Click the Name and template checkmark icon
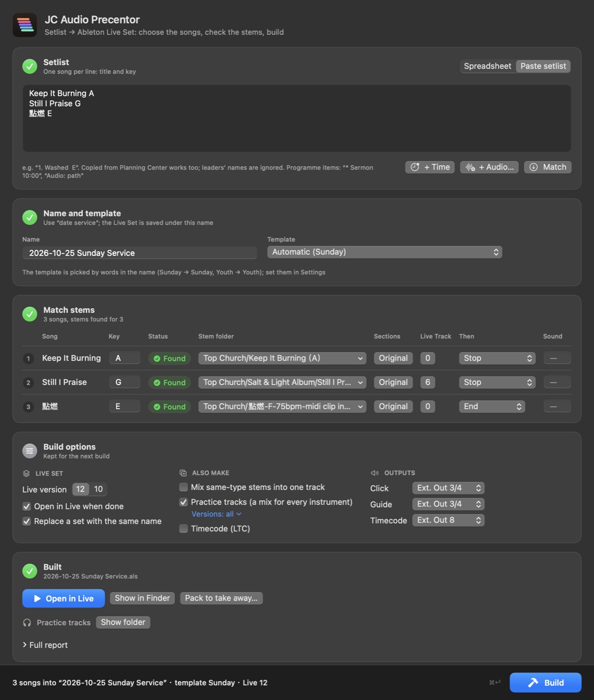The height and width of the screenshot is (700, 594). 29,217
